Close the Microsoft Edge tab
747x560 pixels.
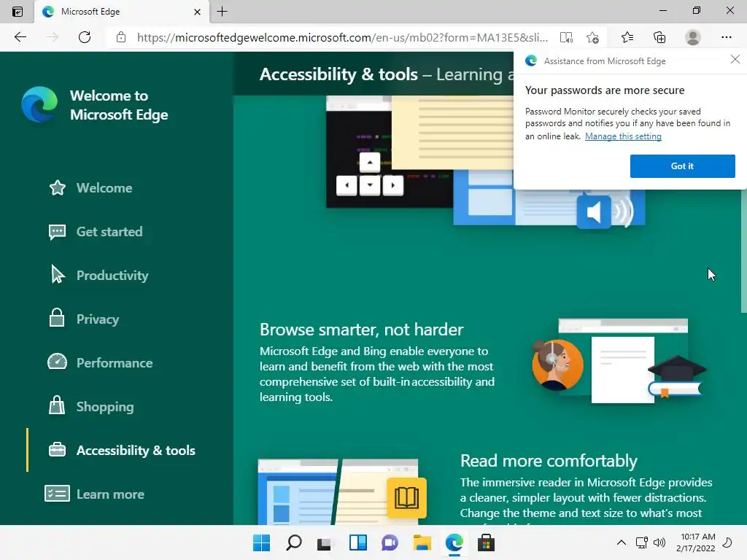point(197,12)
